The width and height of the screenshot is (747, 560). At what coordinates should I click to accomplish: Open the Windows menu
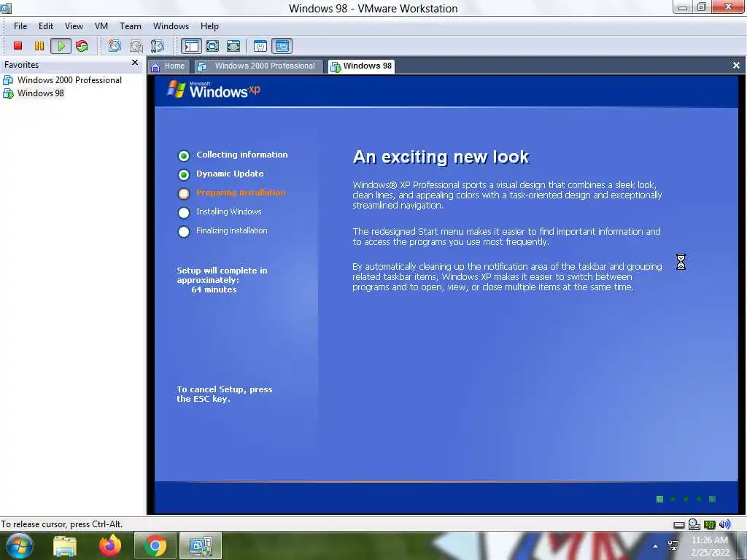(x=171, y=26)
